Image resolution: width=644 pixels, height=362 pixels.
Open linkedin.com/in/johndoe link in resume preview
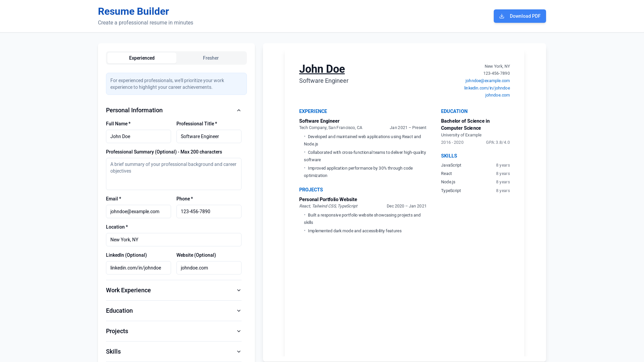[487, 88]
